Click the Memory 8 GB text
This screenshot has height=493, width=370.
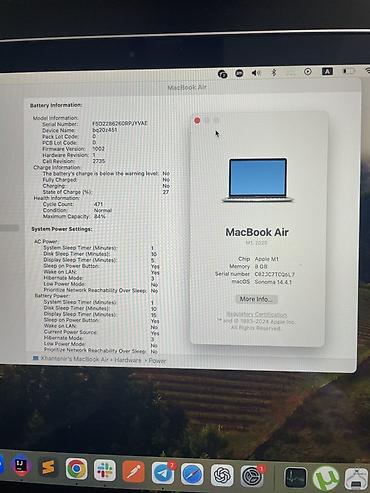[248, 266]
